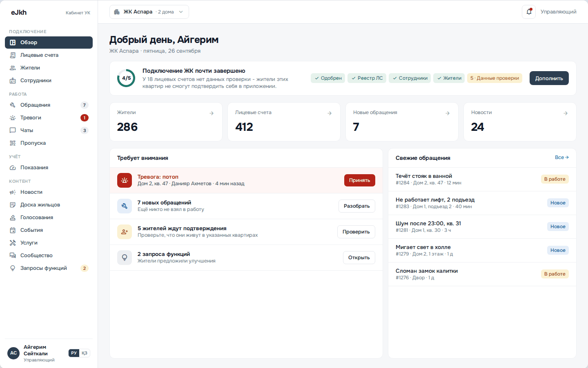The image size is (588, 368).
Task: Click the Разобрать button
Action: 356,206
